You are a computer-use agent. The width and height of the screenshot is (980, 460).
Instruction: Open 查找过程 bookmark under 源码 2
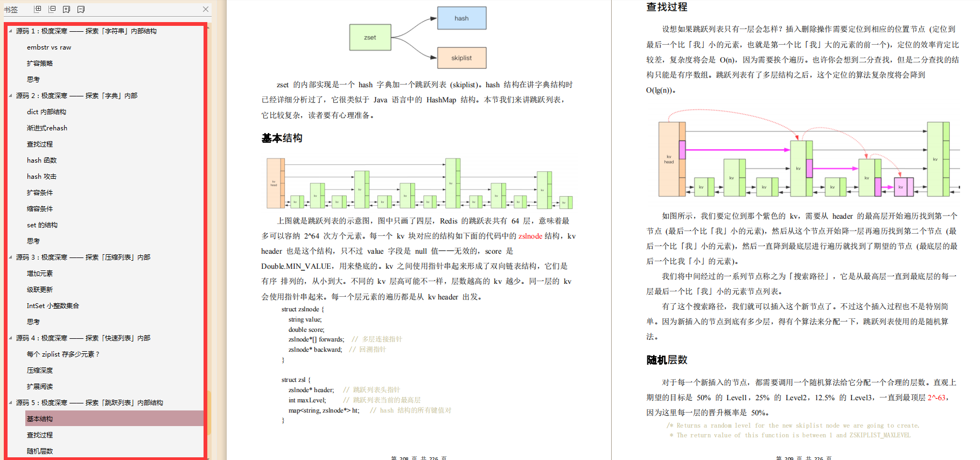[40, 144]
